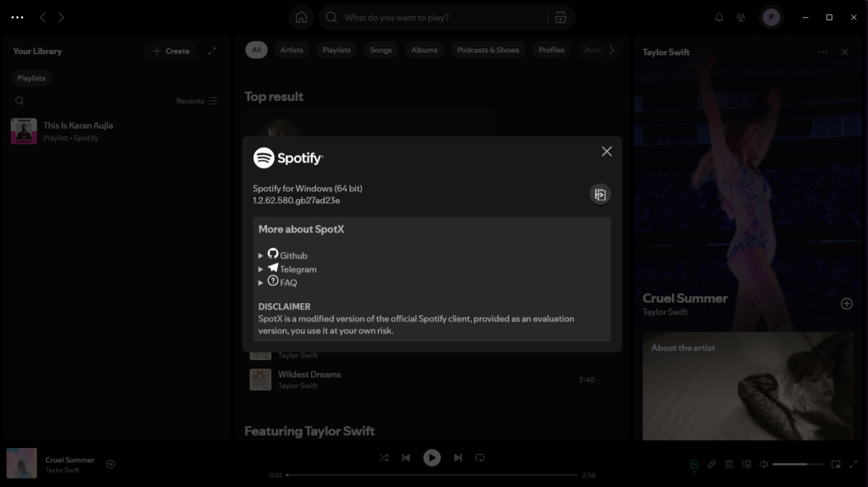Adjust the volume slider
Screen dimensions: 868x487
pyautogui.click(x=797, y=464)
